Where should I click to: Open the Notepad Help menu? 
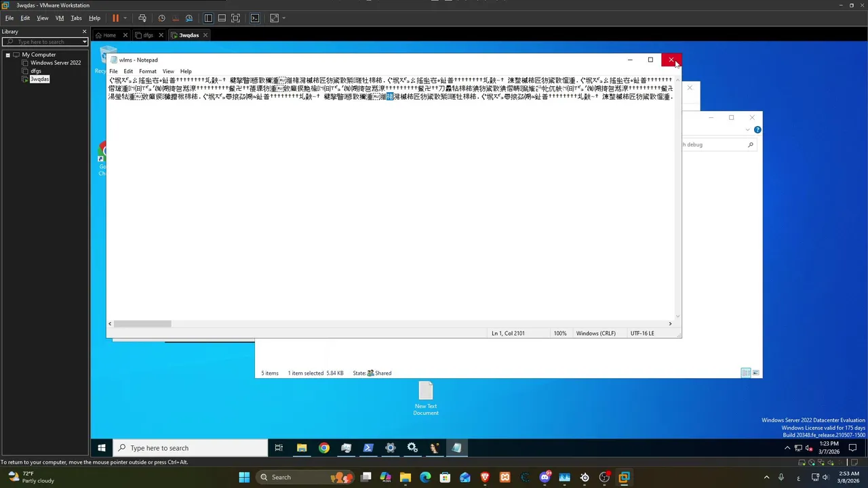point(185,71)
